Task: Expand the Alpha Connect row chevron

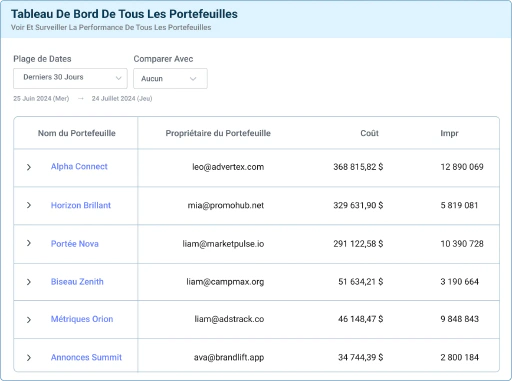Action: 29,167
